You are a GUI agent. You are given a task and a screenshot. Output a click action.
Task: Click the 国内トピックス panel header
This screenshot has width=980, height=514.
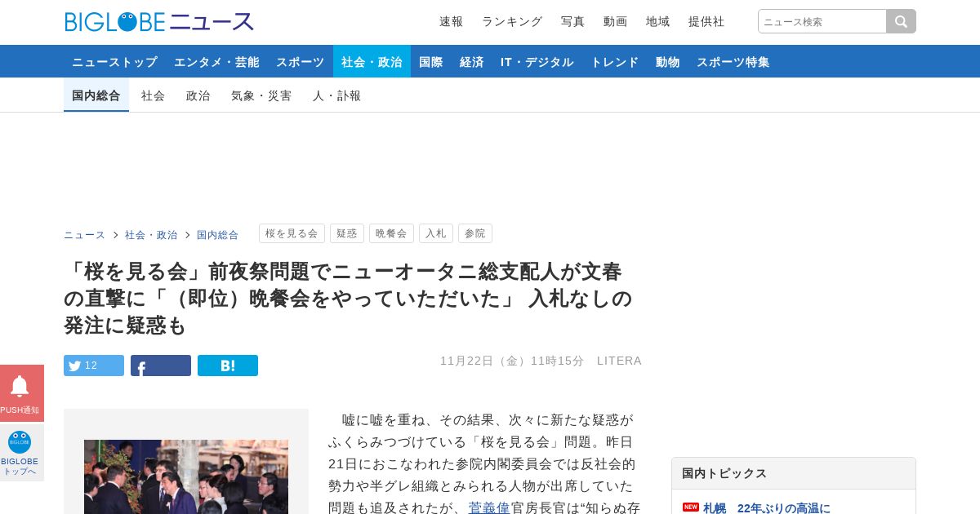point(794,473)
